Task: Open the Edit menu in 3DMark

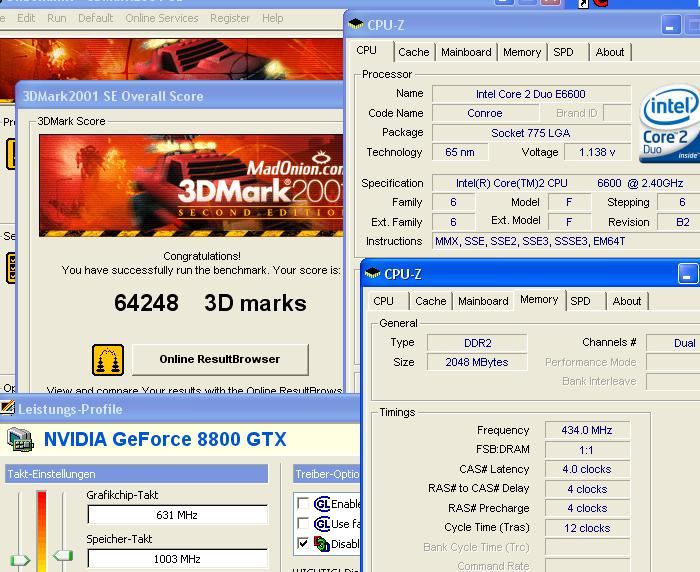Action: [x=26, y=18]
